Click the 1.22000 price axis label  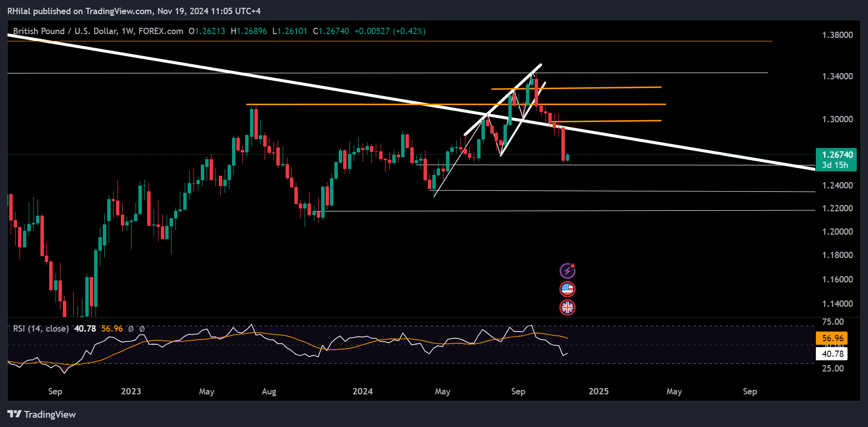click(837, 208)
